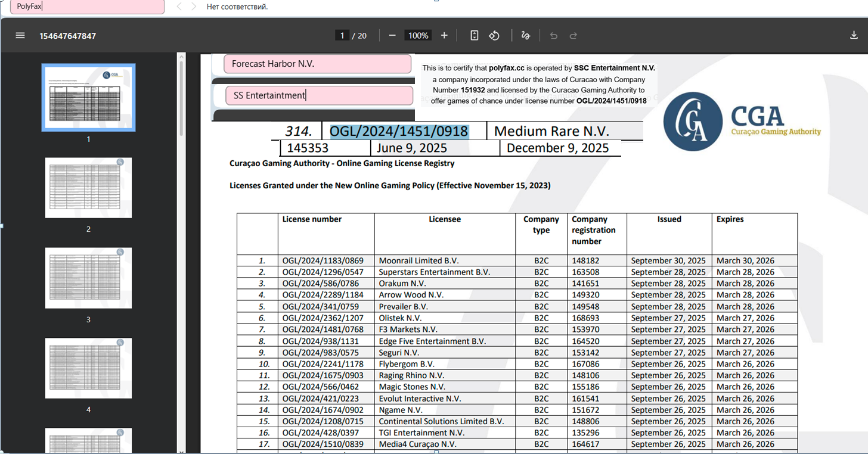Select page 4 thumbnail
The width and height of the screenshot is (868, 454).
[x=88, y=368]
